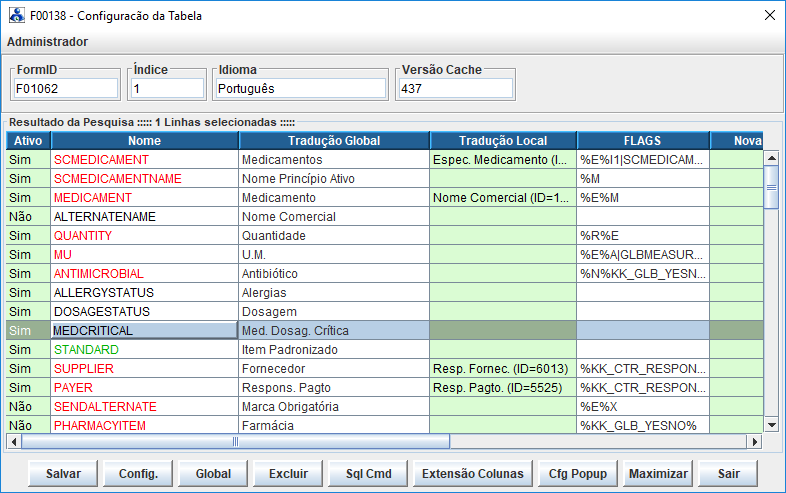Sort by the Nome column header
Viewport: 786px width, 493px height.
coord(144,141)
